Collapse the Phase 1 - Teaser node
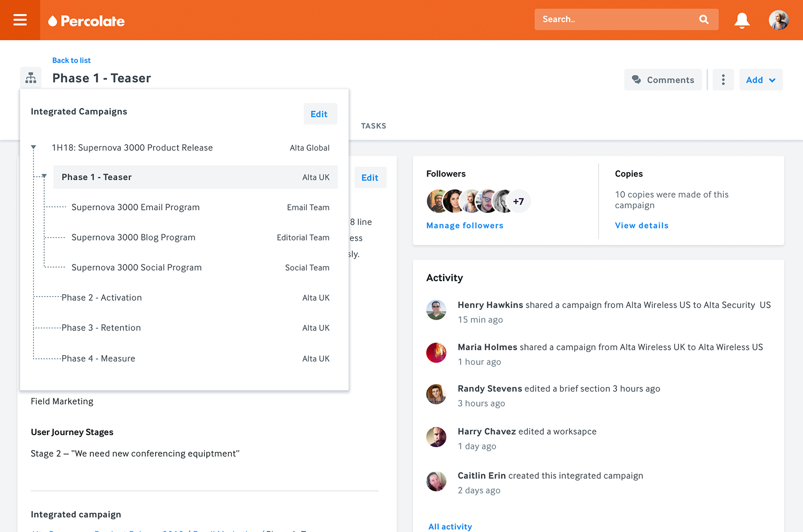Screen dimensions: 803x532 point(44,176)
